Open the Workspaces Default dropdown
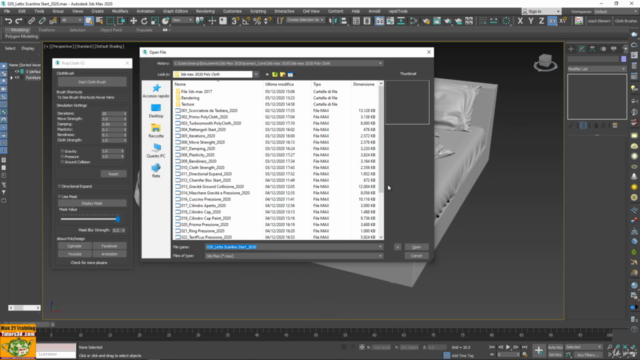This screenshot has height=360, width=640. (616, 11)
